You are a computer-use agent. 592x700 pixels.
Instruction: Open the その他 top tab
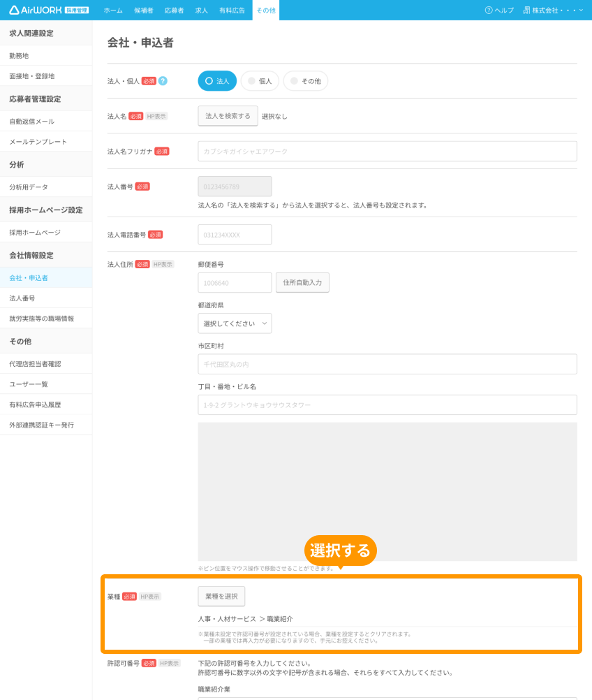266,10
